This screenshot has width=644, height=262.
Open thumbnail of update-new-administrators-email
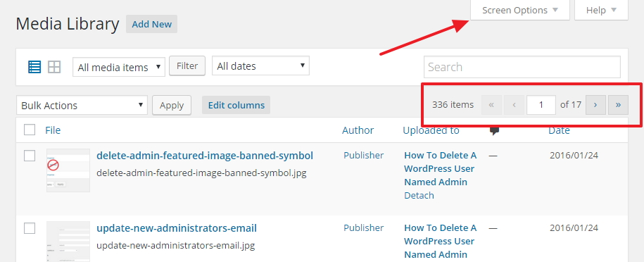tap(68, 242)
